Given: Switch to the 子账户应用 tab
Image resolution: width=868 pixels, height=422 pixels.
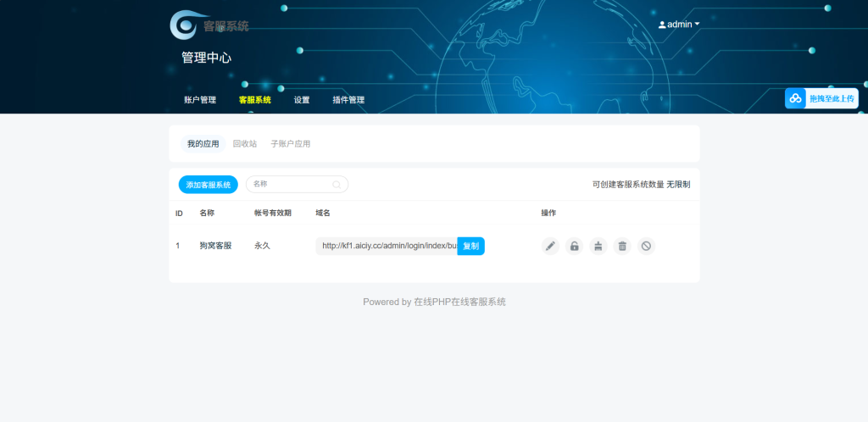Looking at the screenshot, I should [291, 144].
